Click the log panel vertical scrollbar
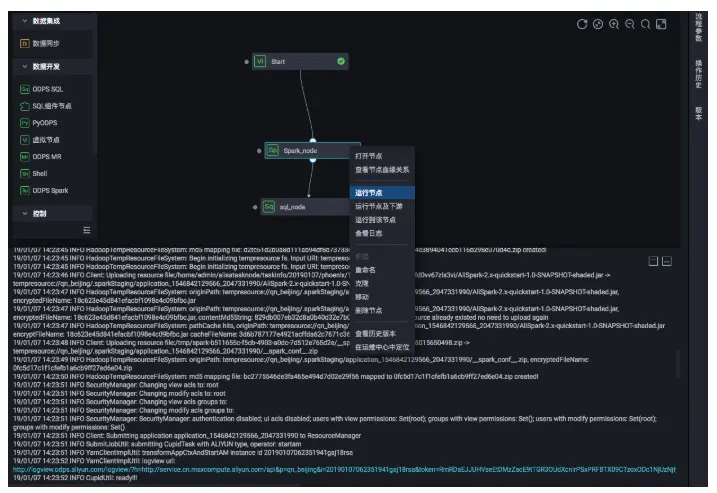Viewport: 717px width, 493px height. 678,364
